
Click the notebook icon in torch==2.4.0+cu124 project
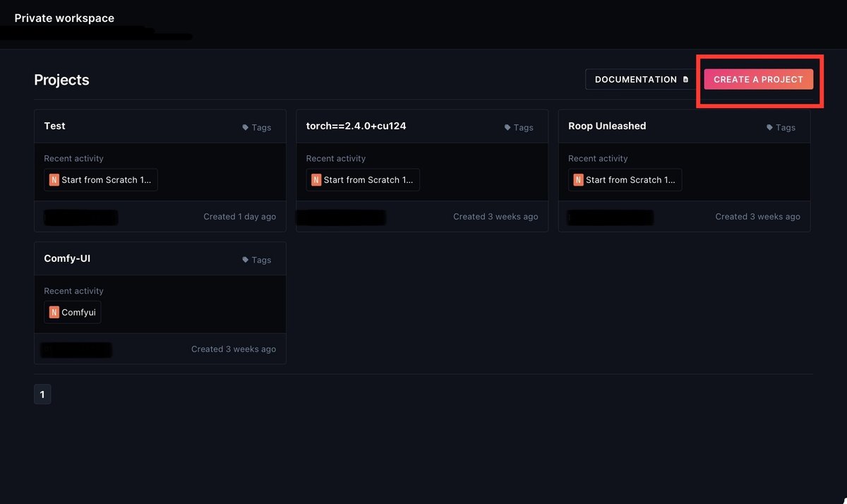pyautogui.click(x=316, y=180)
